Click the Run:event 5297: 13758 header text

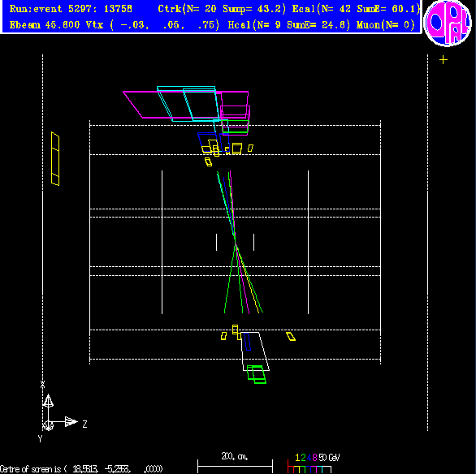pos(71,9)
